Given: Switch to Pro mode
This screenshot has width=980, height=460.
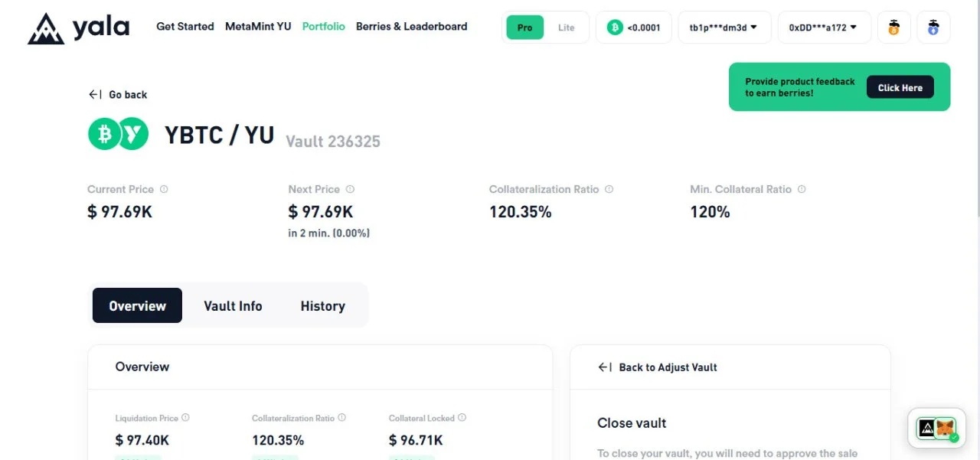Looking at the screenshot, I should pyautogui.click(x=524, y=28).
